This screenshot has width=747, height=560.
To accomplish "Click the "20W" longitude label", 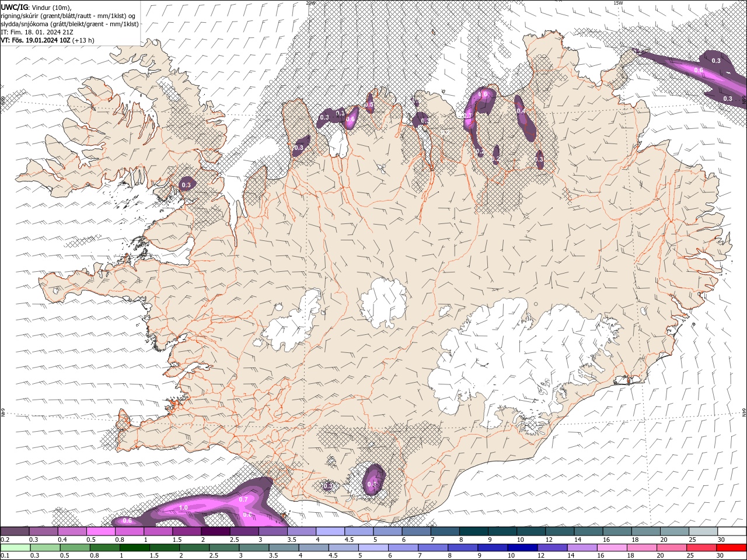I will [310, 2].
